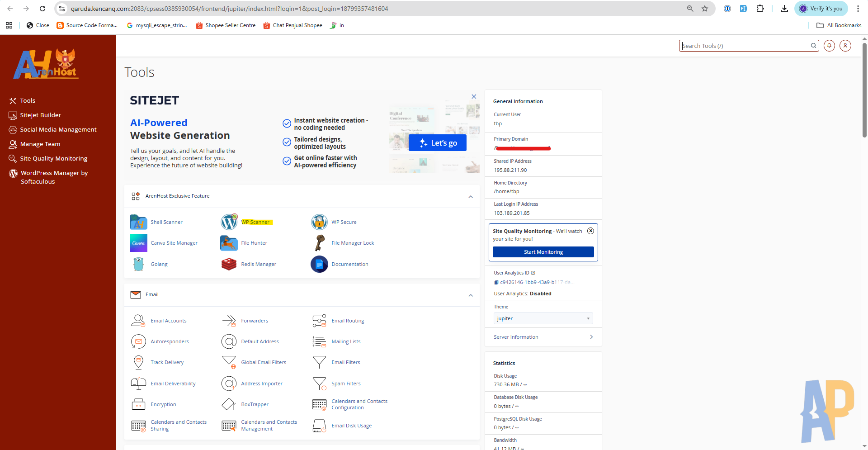Click the Canva Site Manager icon
The width and height of the screenshot is (868, 450).
138,243
